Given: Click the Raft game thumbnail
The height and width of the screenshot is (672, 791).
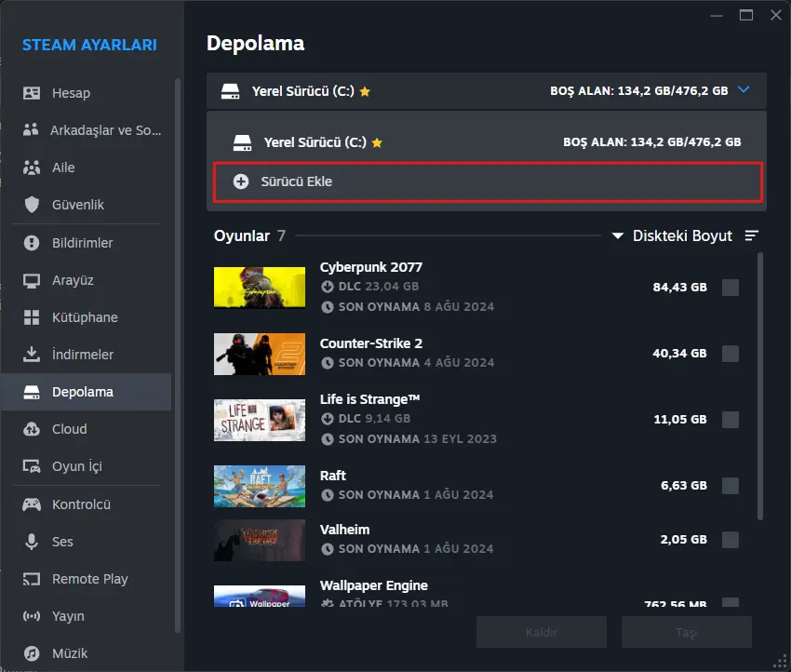Looking at the screenshot, I should pyautogui.click(x=260, y=486).
